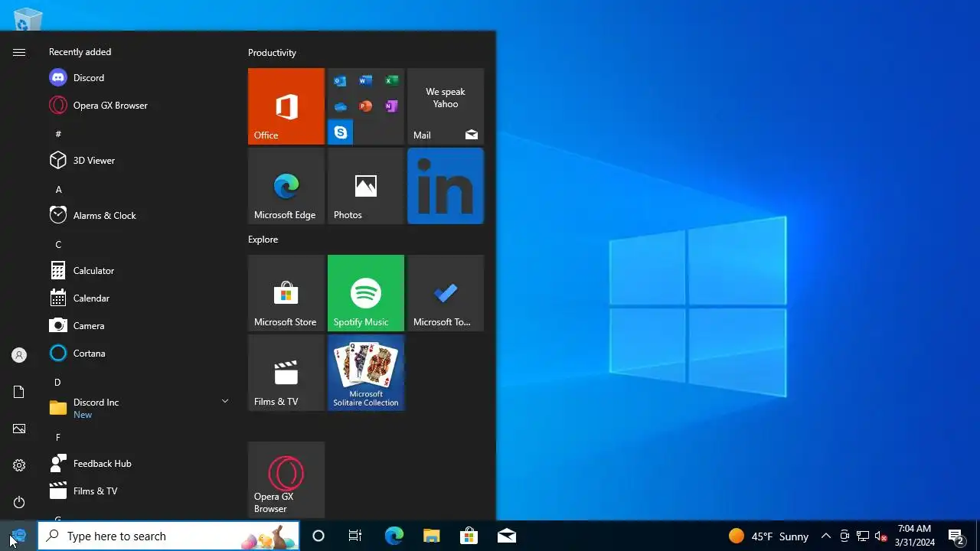Viewport: 980px width, 551px height.
Task: Show hidden tray icons chevron
Action: 826,536
